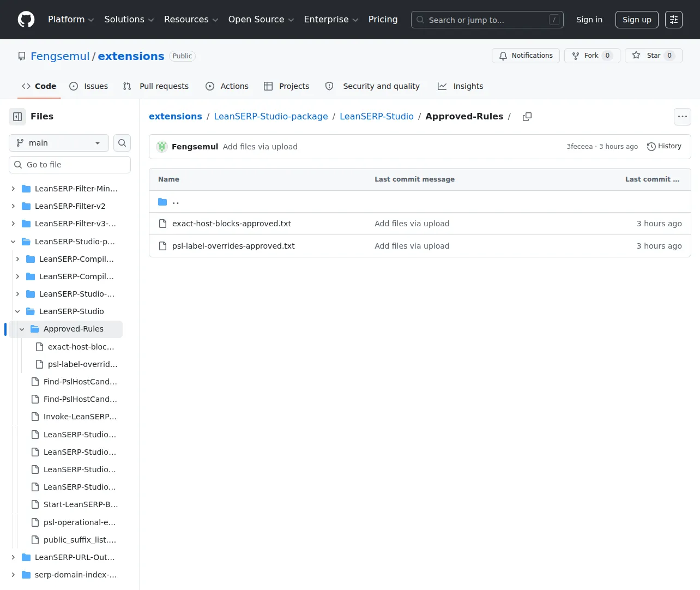
Task: Click the Start-LeanSERP-B… file icon in tree
Action: (35, 504)
